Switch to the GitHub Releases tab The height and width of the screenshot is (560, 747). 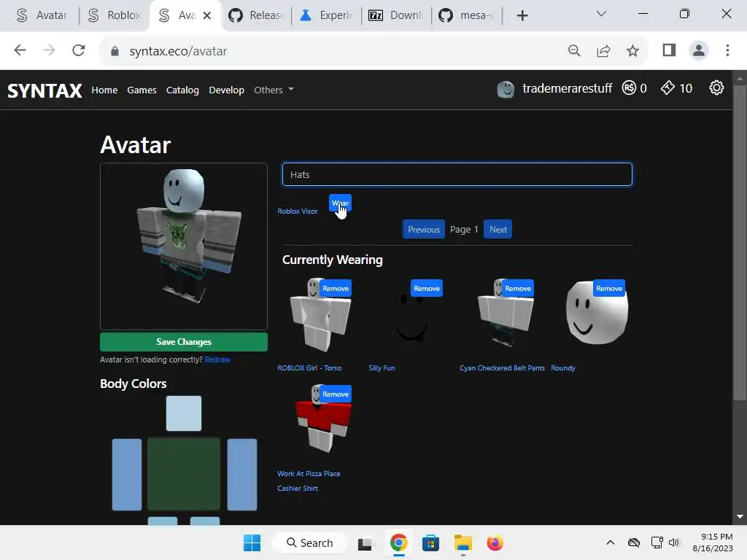click(x=256, y=16)
